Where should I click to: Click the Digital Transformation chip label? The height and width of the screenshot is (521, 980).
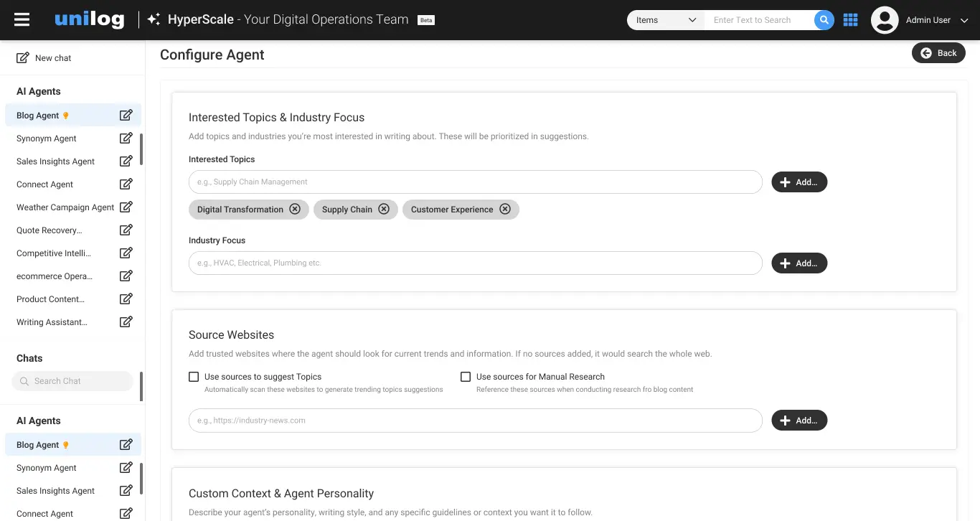click(x=240, y=210)
